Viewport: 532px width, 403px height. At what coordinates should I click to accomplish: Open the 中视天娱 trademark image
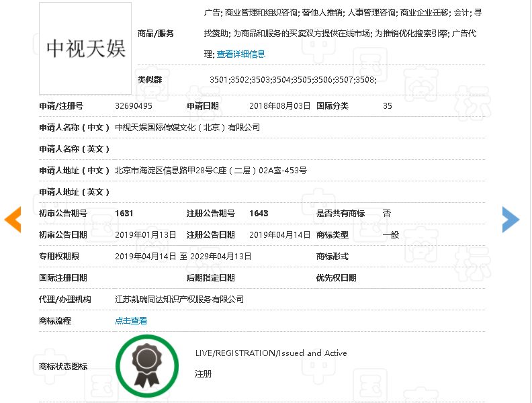coord(85,48)
